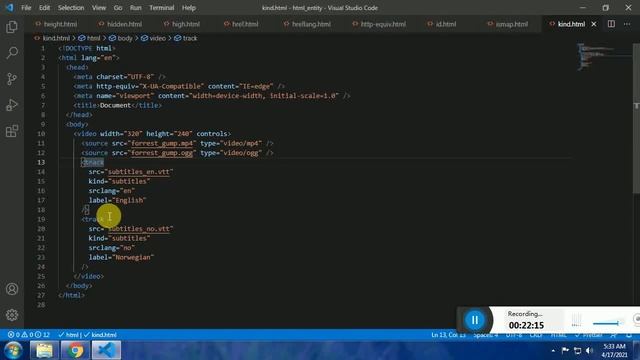Open the Search view in activity bar
Screen dimensions: 640x360
(x=12, y=53)
